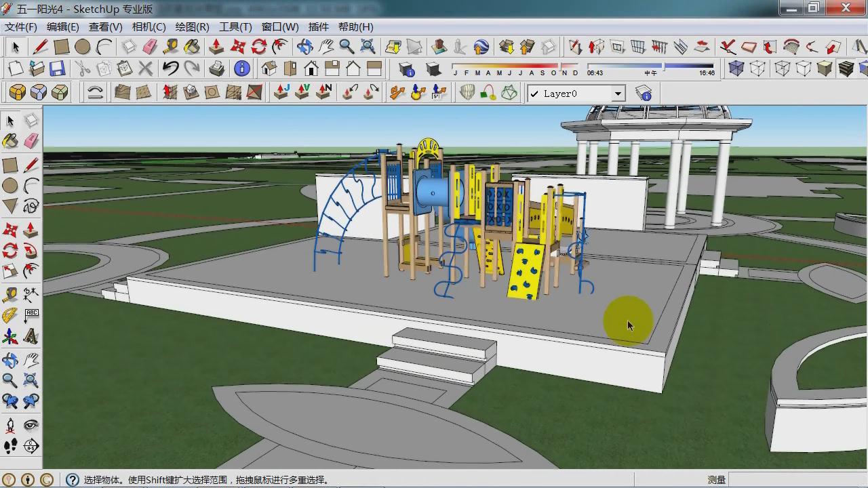Activate the Position Camera tool

pos(10,425)
